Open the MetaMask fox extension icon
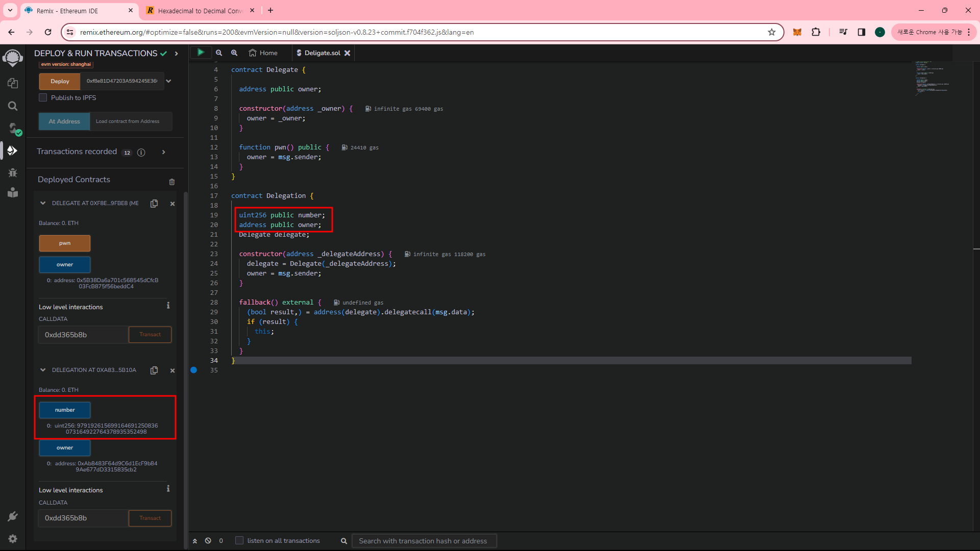This screenshot has width=980, height=551. pos(797,32)
